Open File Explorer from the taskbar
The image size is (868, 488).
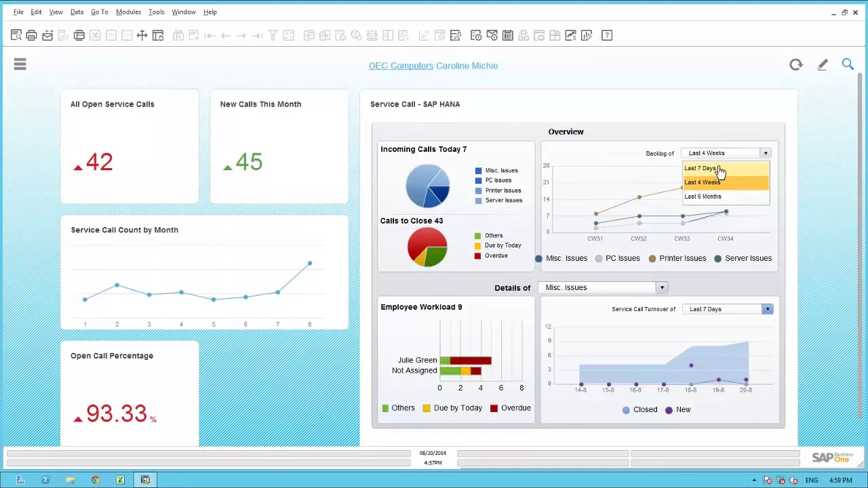pos(70,480)
